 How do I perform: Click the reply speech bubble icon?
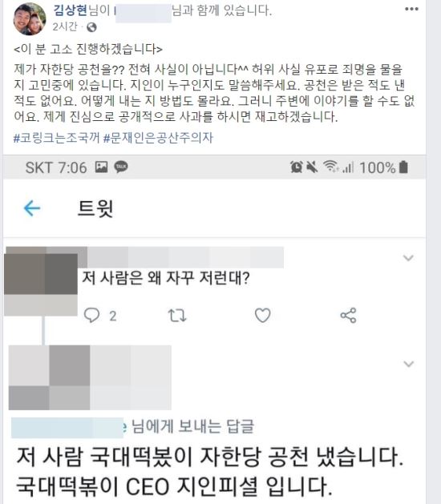pos(91,316)
